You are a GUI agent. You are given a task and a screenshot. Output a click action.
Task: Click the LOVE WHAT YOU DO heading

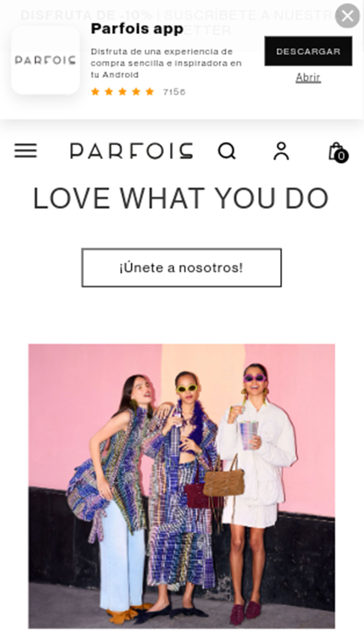(x=181, y=198)
